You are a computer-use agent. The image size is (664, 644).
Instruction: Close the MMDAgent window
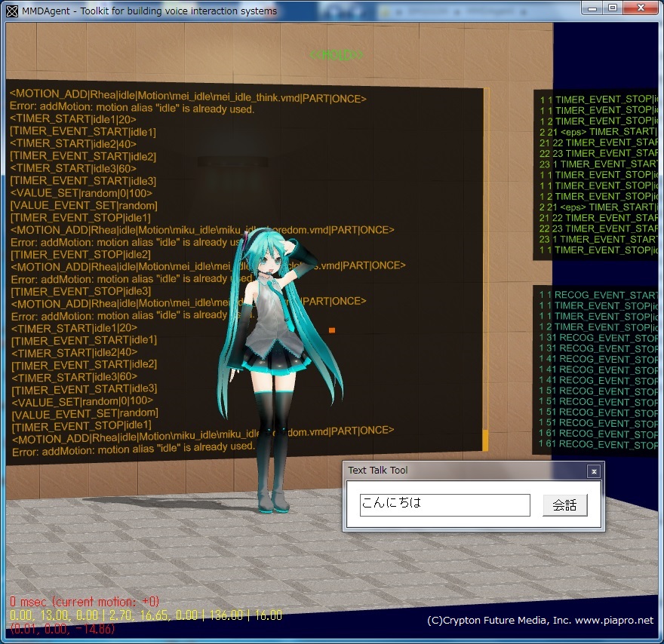pyautogui.click(x=641, y=8)
